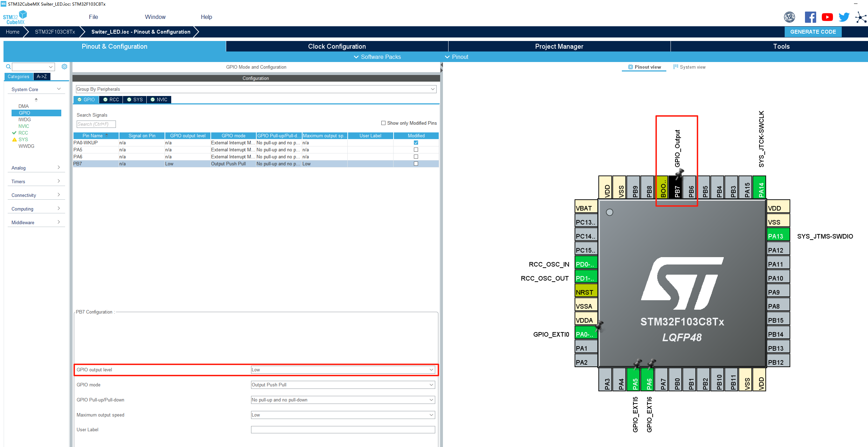Click the ST community network icon
This screenshot has width=868, height=447.
(x=861, y=17)
